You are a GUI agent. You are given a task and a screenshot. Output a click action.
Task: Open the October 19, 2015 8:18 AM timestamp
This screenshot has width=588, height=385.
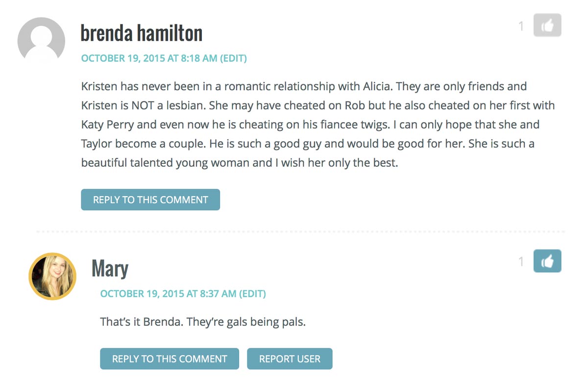(x=149, y=58)
